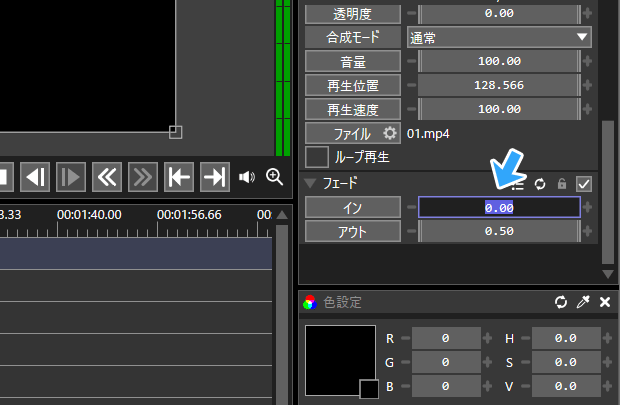Collapse the フェード section triangle
Viewport: 620px width, 405px height.
[310, 183]
